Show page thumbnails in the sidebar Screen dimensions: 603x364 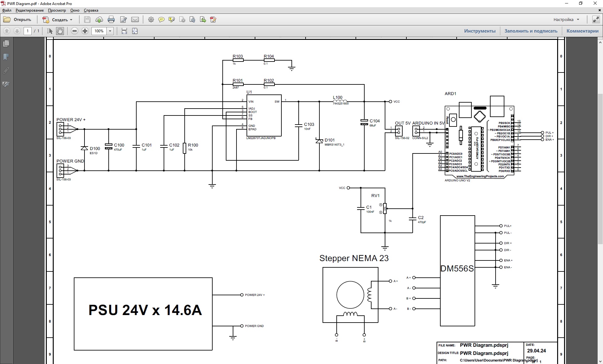point(6,43)
